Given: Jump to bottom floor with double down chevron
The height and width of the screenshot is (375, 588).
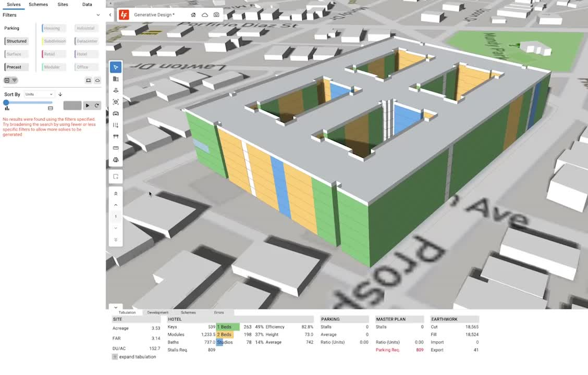Looking at the screenshot, I should point(116,240).
